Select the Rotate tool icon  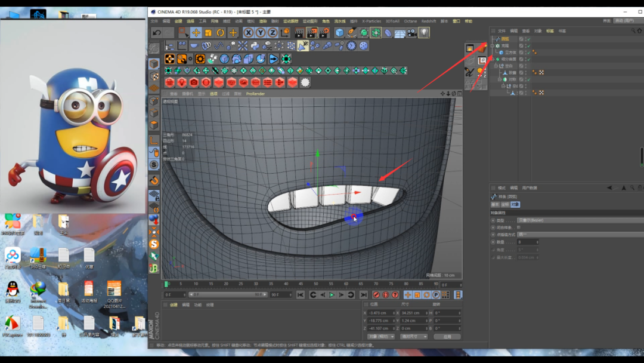click(x=221, y=32)
